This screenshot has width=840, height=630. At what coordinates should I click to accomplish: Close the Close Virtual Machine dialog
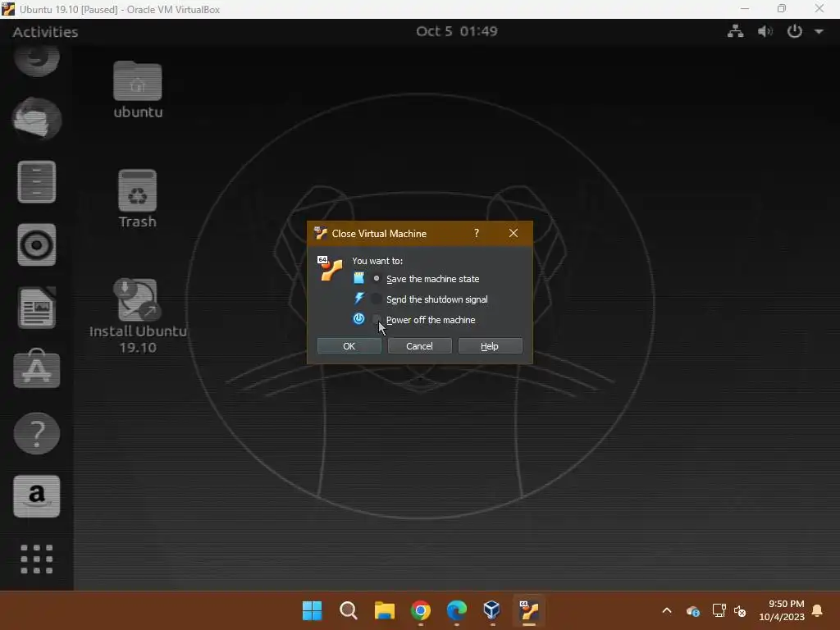click(514, 233)
